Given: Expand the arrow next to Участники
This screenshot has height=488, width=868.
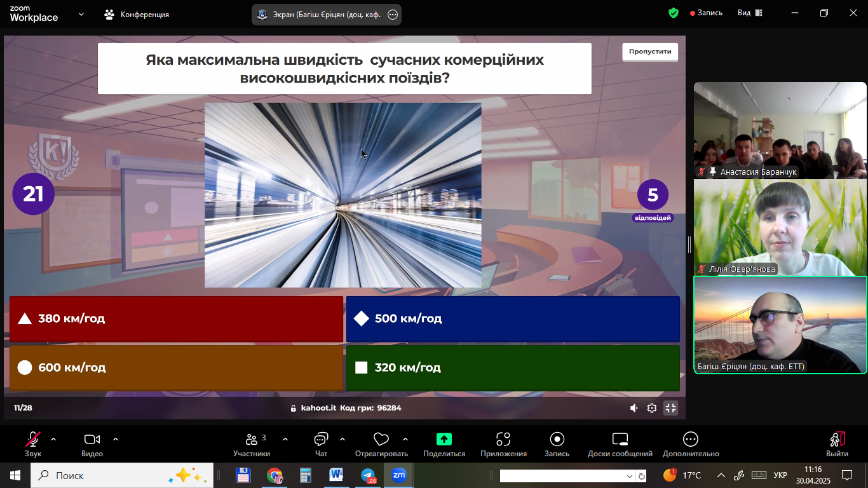Looking at the screenshot, I should (285, 439).
